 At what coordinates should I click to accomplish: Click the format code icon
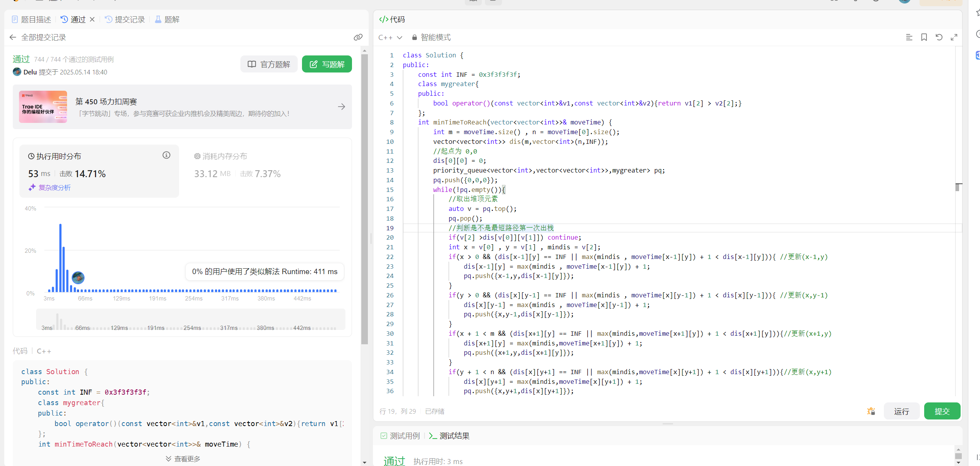[909, 37]
